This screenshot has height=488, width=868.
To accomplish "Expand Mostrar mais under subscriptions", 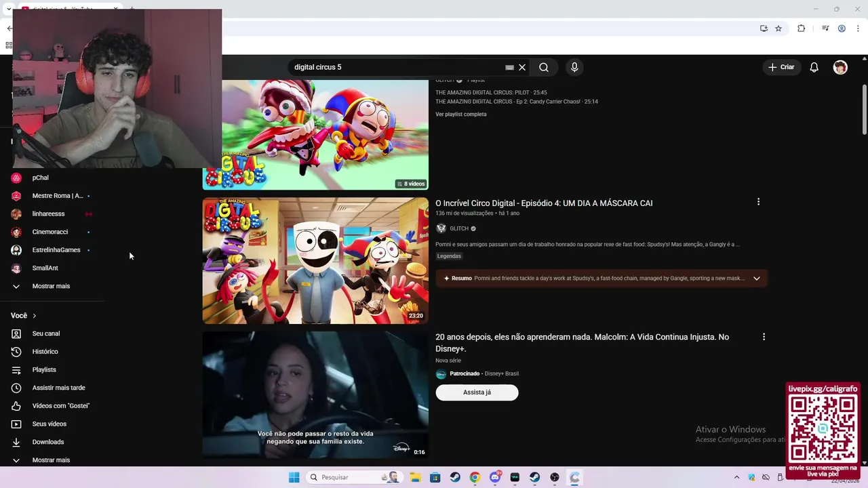I will click(x=51, y=286).
